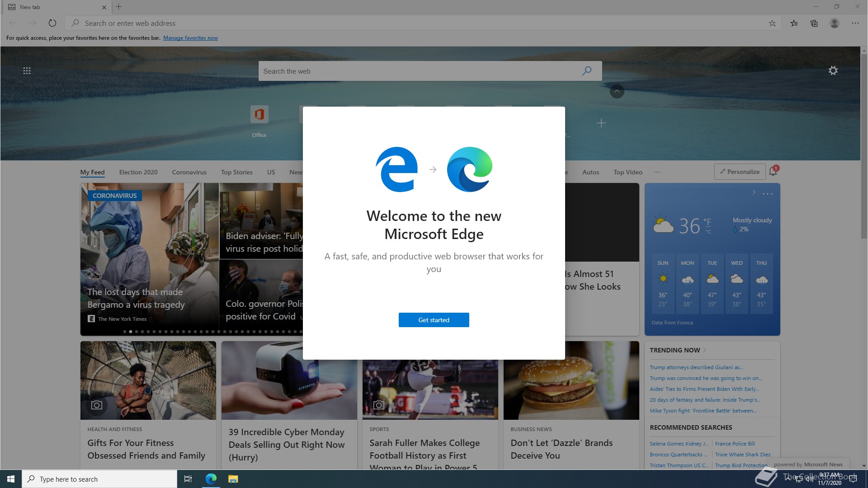The height and width of the screenshot is (488, 868).
Task: Select the Top Video tab
Action: 627,172
